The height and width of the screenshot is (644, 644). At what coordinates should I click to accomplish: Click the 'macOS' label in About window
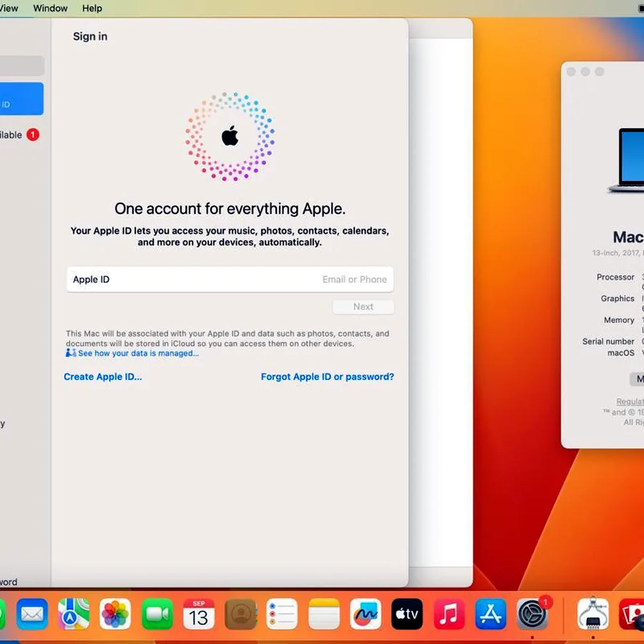(x=620, y=353)
